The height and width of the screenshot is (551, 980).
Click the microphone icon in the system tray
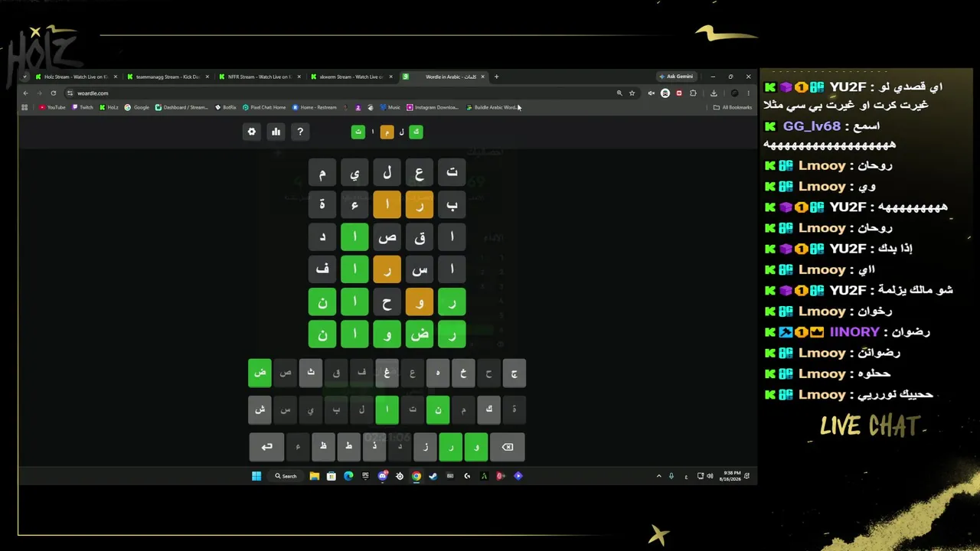coord(671,476)
